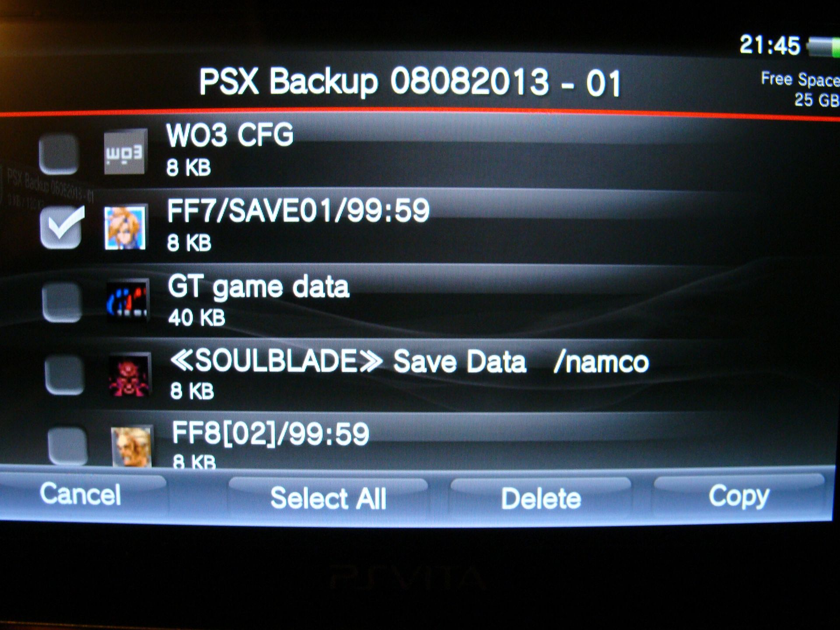Select the WO3 CFG entry title
Image resolution: width=840 pixels, height=630 pixels.
pos(230,135)
